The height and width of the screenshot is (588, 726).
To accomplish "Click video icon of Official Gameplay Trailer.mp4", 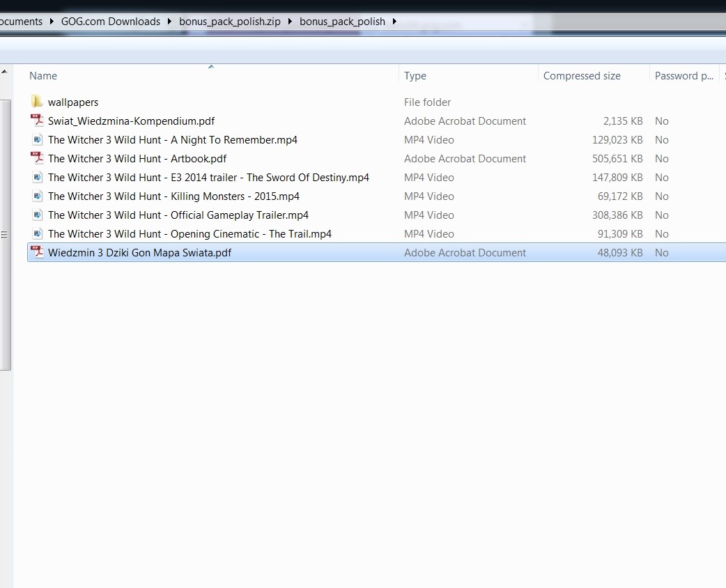I will point(37,215).
